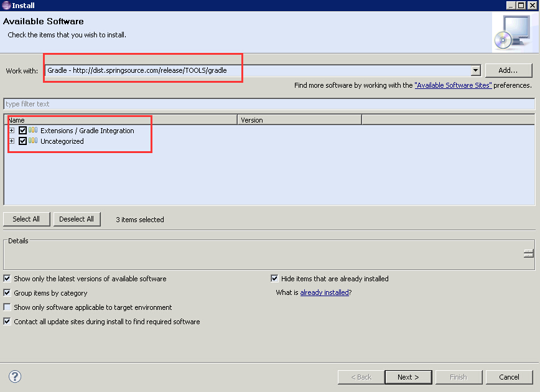Toggle Contact all update sites checkbox
The image size is (540, 392).
click(x=7, y=322)
